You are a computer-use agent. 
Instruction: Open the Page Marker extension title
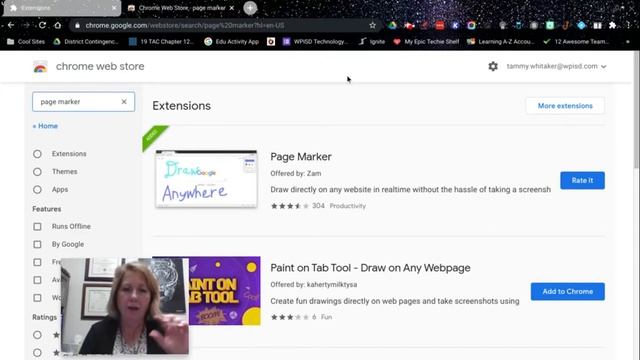301,157
